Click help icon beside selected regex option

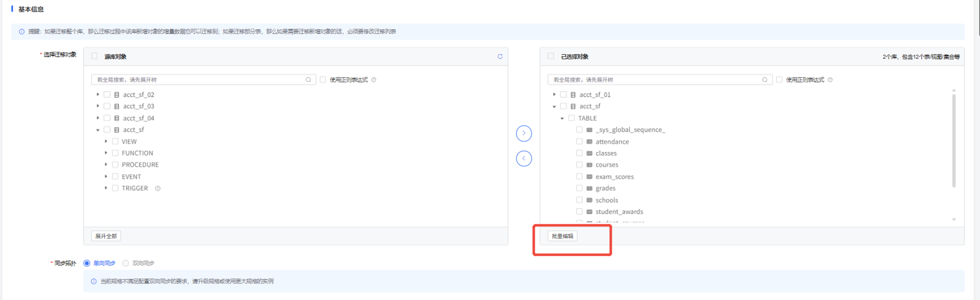[x=830, y=80]
